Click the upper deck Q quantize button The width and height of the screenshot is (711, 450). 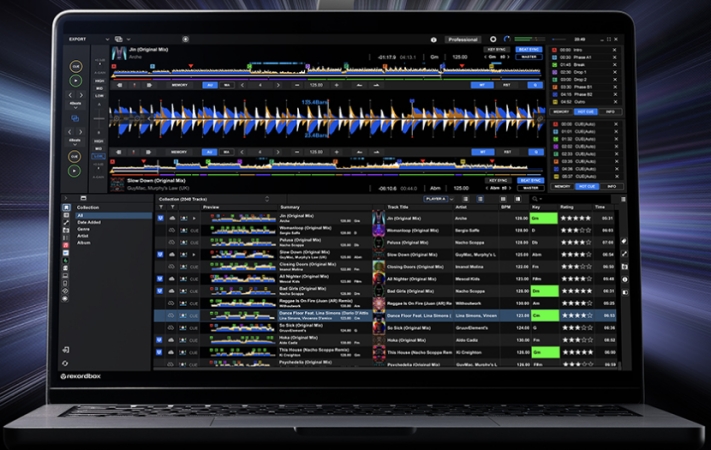point(535,85)
